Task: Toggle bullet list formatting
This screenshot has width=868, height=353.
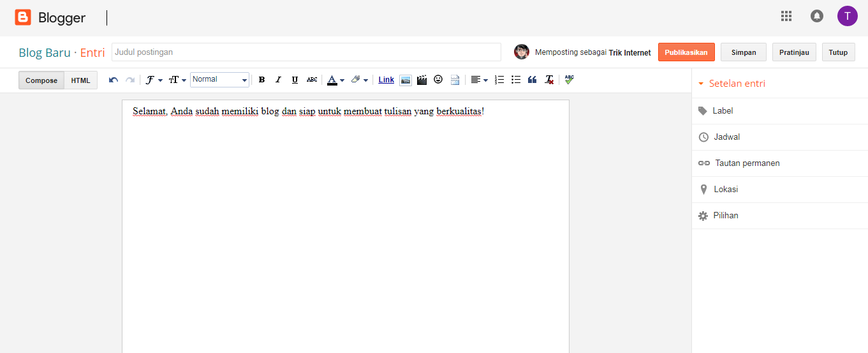Action: (516, 80)
